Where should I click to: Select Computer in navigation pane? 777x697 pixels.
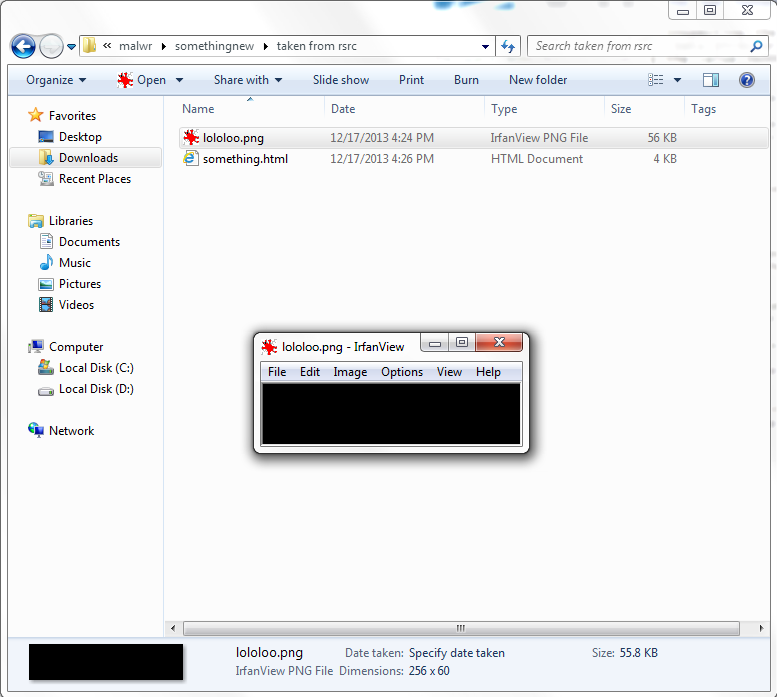coord(75,347)
